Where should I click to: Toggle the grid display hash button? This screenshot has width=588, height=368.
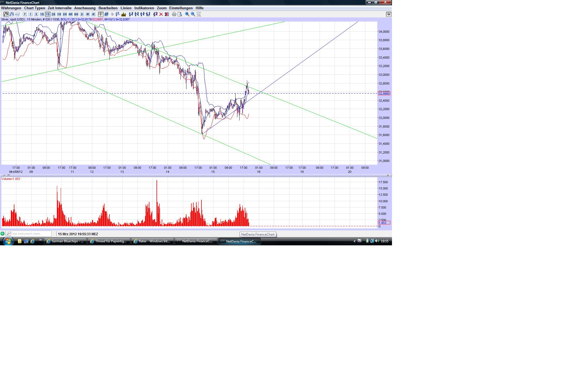[106, 14]
